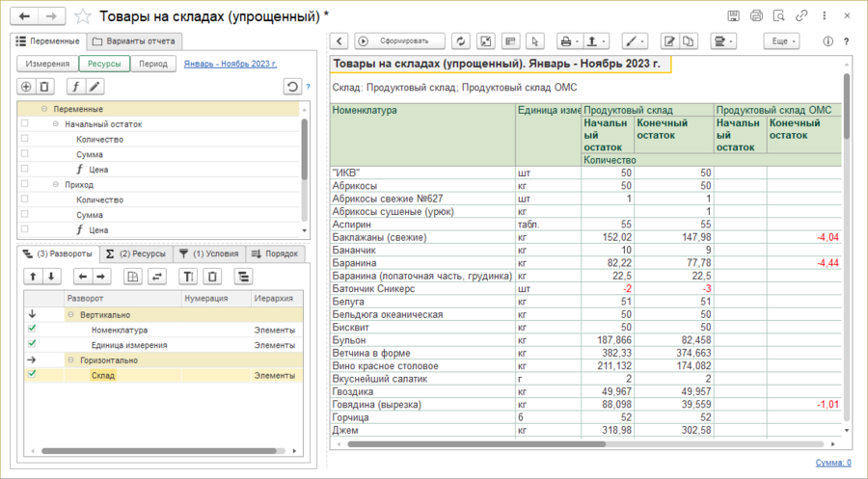Open the Еще dropdown menu
The height and width of the screenshot is (479, 868).
[x=780, y=41]
